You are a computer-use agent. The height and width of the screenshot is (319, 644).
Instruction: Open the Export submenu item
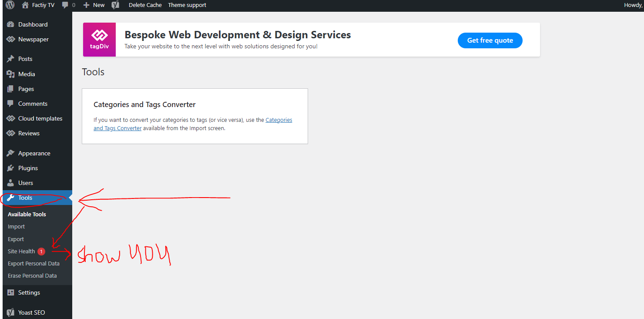(x=16, y=239)
